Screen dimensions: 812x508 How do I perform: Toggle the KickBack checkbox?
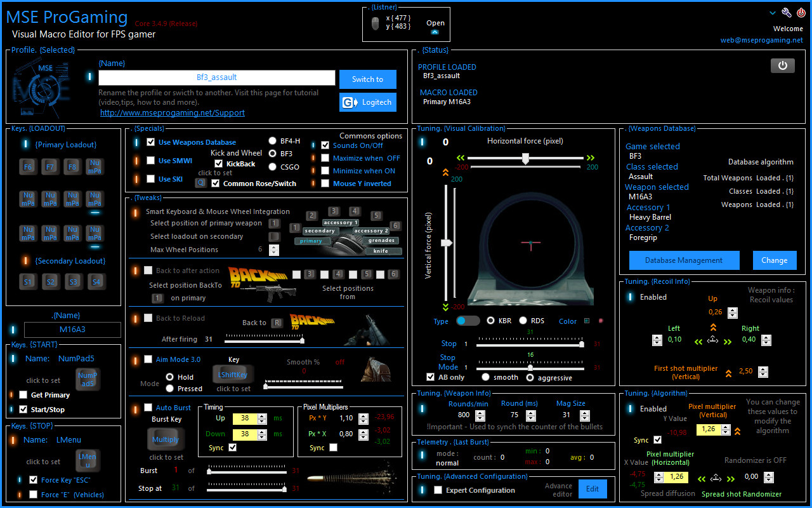219,164
